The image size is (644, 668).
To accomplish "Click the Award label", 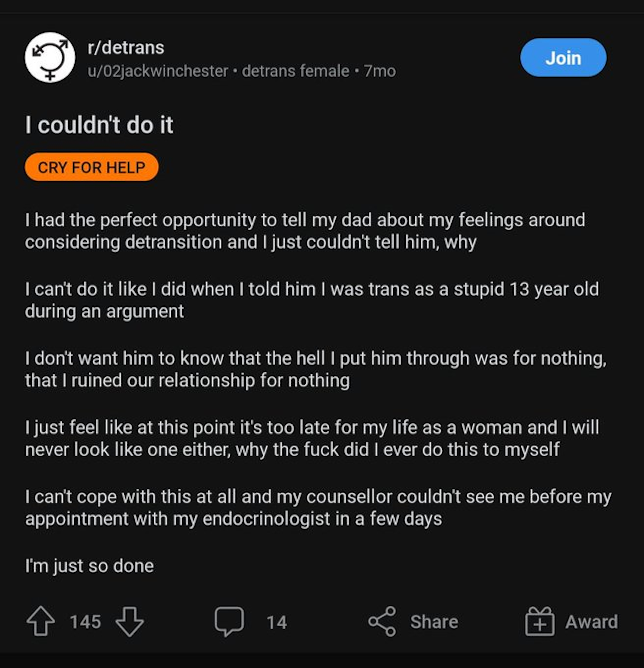I will [591, 622].
